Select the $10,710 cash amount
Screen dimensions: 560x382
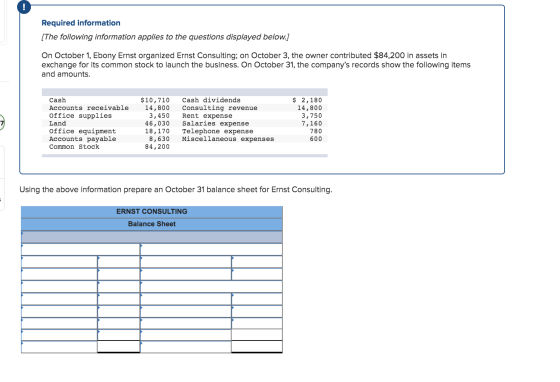click(155, 100)
